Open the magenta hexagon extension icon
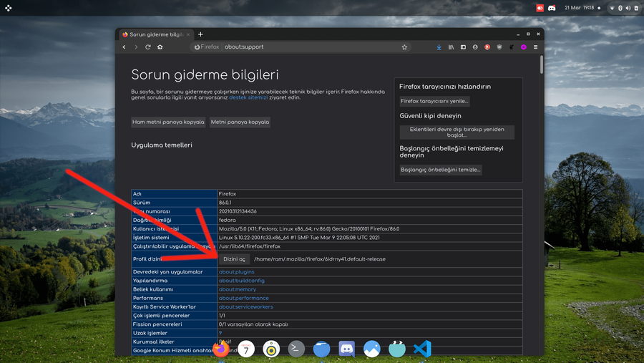 (523, 47)
